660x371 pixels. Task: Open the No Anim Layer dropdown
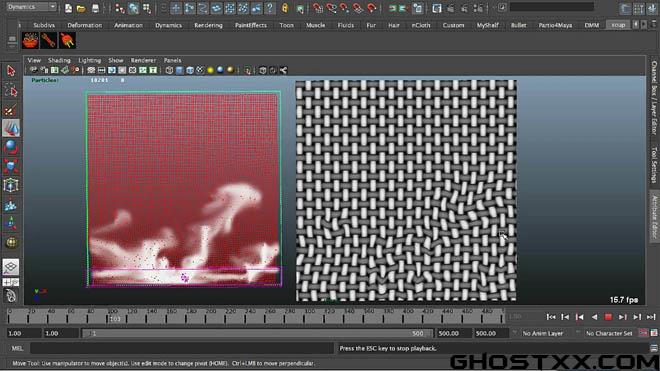pyautogui.click(x=543, y=334)
